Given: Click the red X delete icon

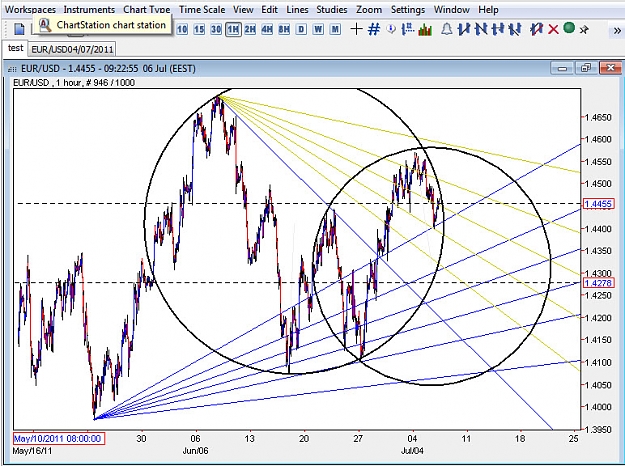Looking at the screenshot, I should 553,29.
